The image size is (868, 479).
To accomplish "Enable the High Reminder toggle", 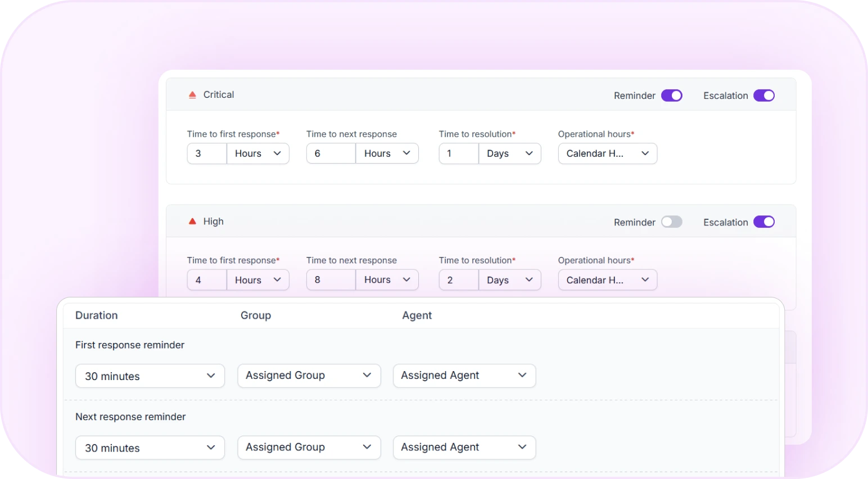I will pyautogui.click(x=671, y=222).
